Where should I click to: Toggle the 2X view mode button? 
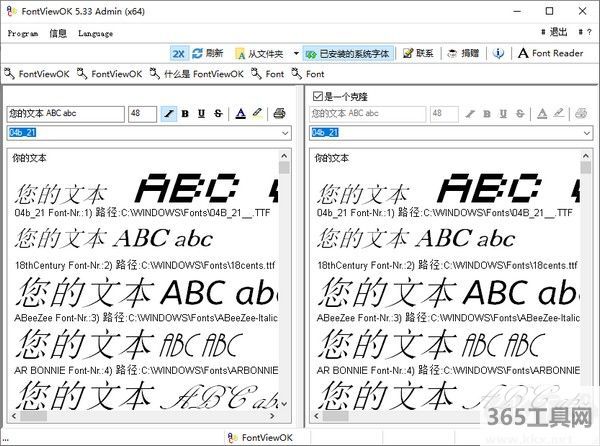click(x=178, y=53)
